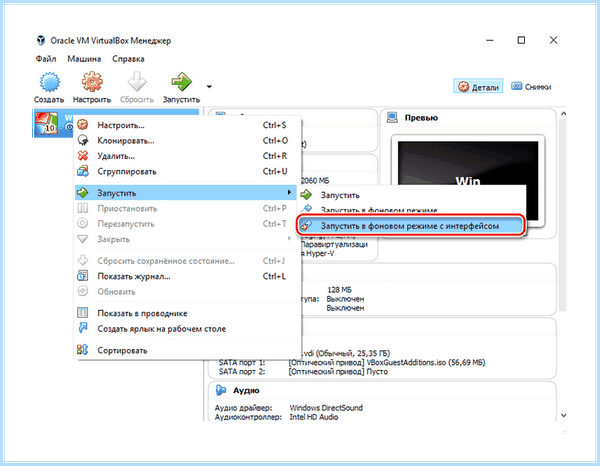600x466 pixels.
Task: Switch to Снимки view
Action: [x=531, y=87]
